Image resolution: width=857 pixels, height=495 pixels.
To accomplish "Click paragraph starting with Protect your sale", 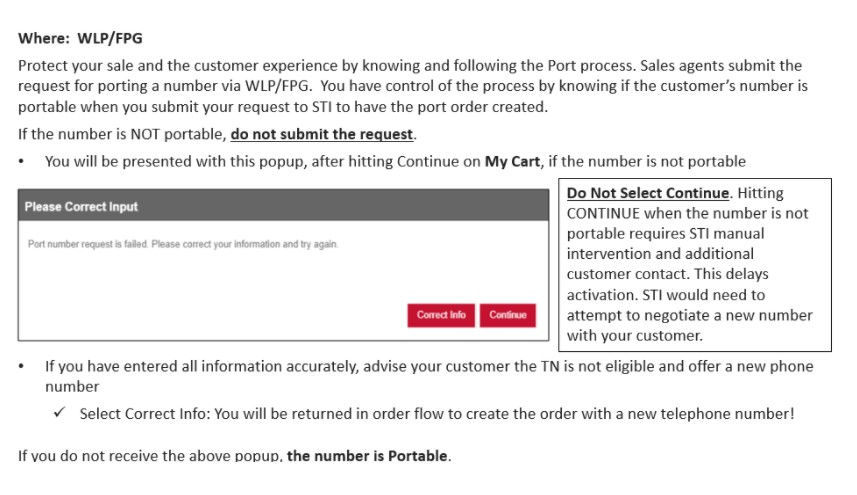I will click(413, 86).
